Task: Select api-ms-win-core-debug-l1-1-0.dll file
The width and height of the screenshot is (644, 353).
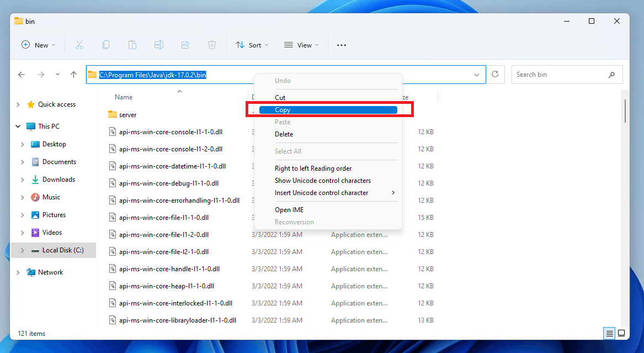Action: point(169,183)
